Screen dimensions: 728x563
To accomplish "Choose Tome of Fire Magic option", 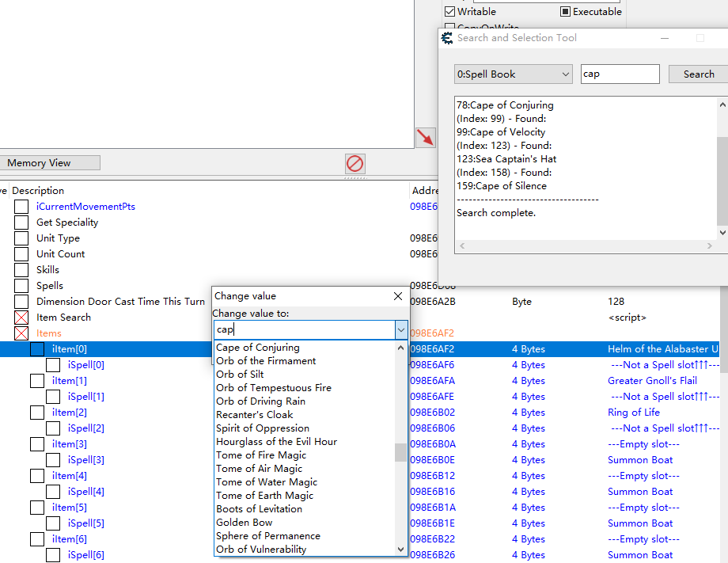I will coord(261,455).
